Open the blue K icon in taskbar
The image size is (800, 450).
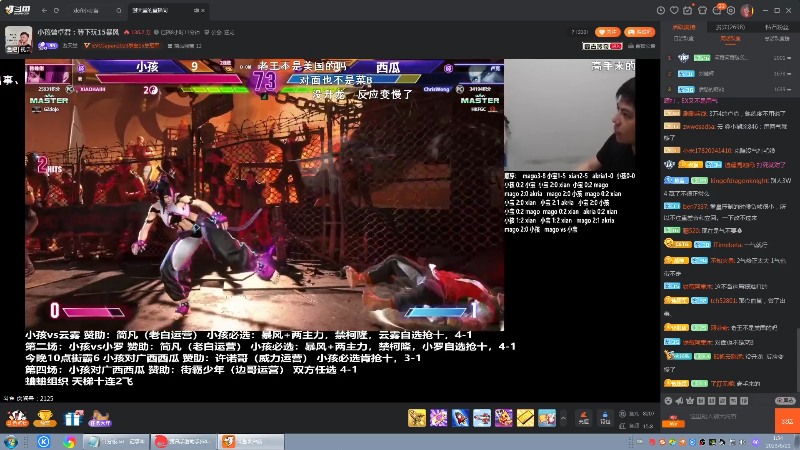click(x=43, y=441)
